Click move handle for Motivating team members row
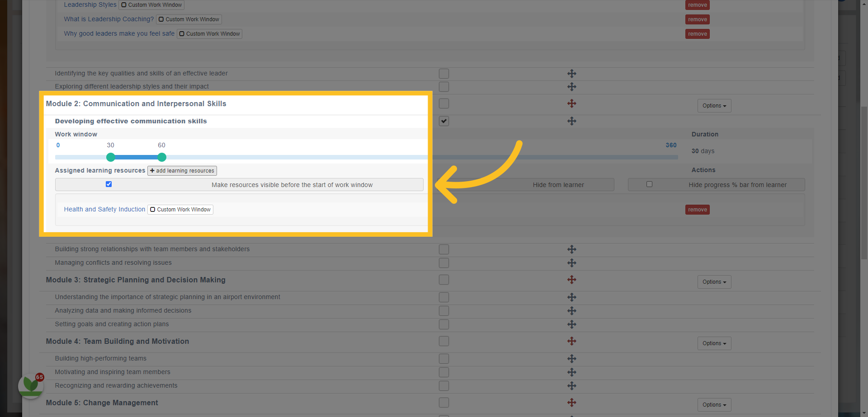 [x=571, y=372]
